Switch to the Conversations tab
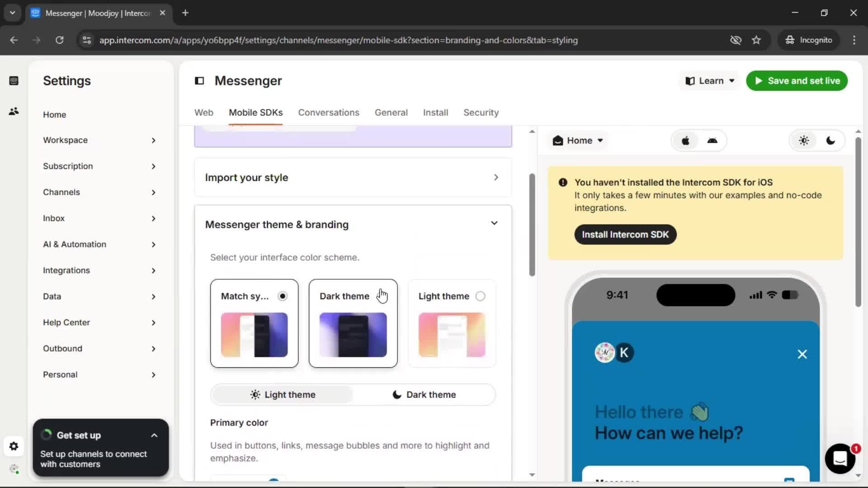The image size is (868, 488). pos(329,113)
